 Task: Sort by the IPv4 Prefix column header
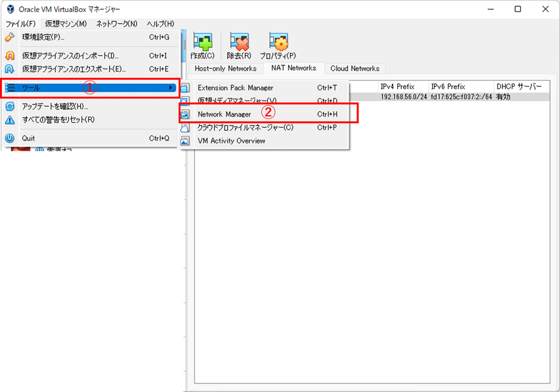click(403, 87)
